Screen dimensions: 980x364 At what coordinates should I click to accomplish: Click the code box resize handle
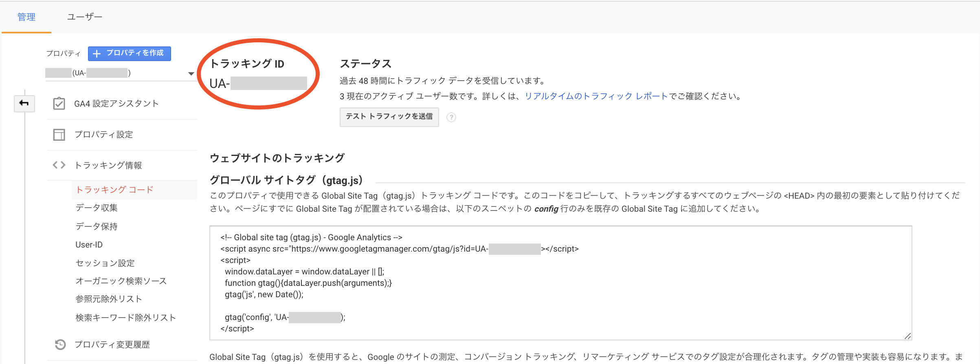907,336
